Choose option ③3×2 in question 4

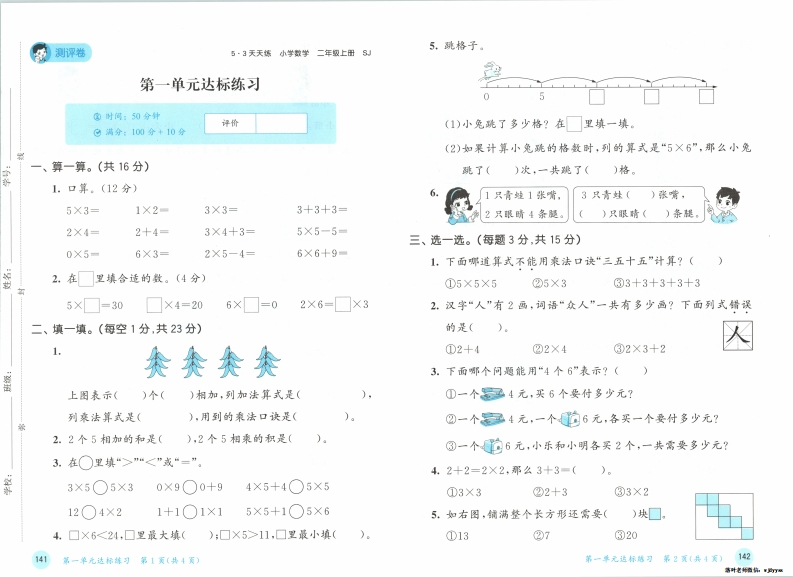point(634,491)
